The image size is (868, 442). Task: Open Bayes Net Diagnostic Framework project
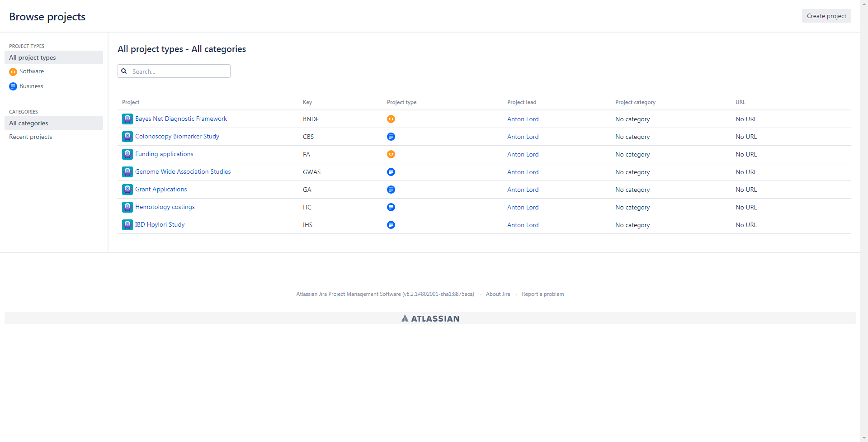coord(181,119)
